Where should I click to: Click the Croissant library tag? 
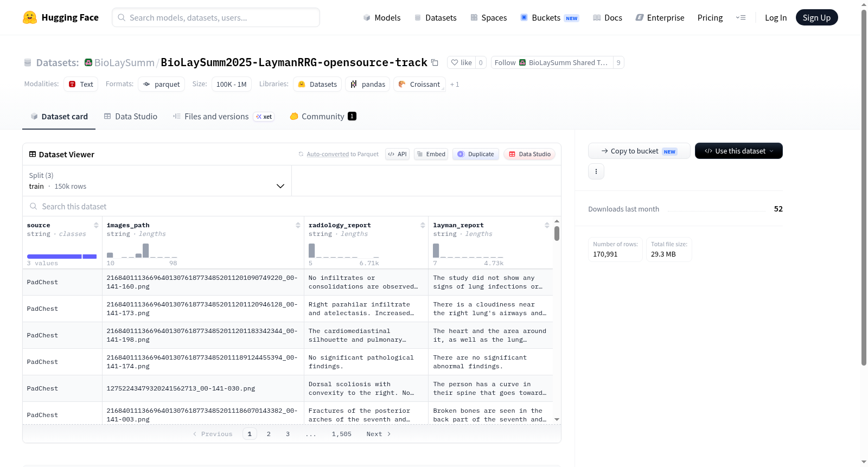tap(419, 84)
